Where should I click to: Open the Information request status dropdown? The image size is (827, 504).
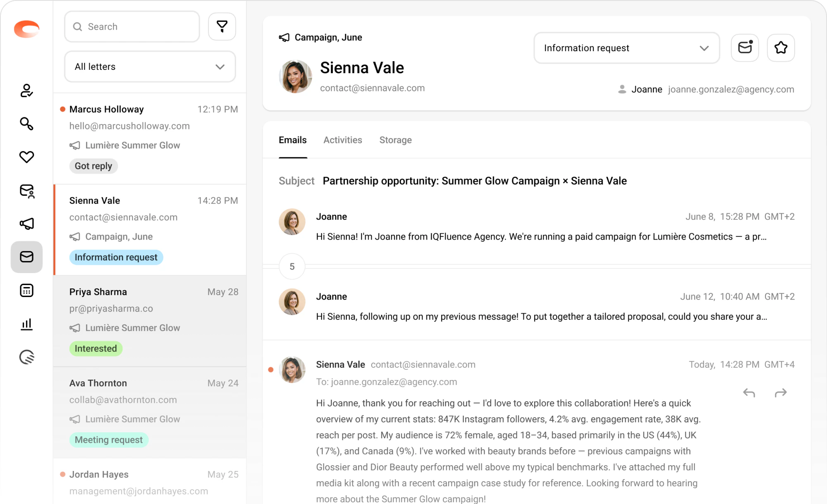626,48
